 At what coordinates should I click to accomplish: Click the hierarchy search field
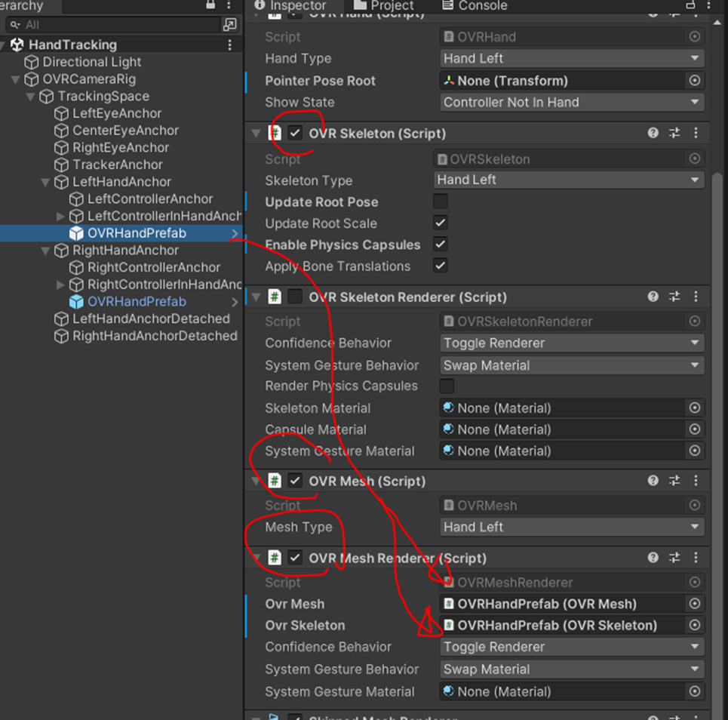coord(114,25)
